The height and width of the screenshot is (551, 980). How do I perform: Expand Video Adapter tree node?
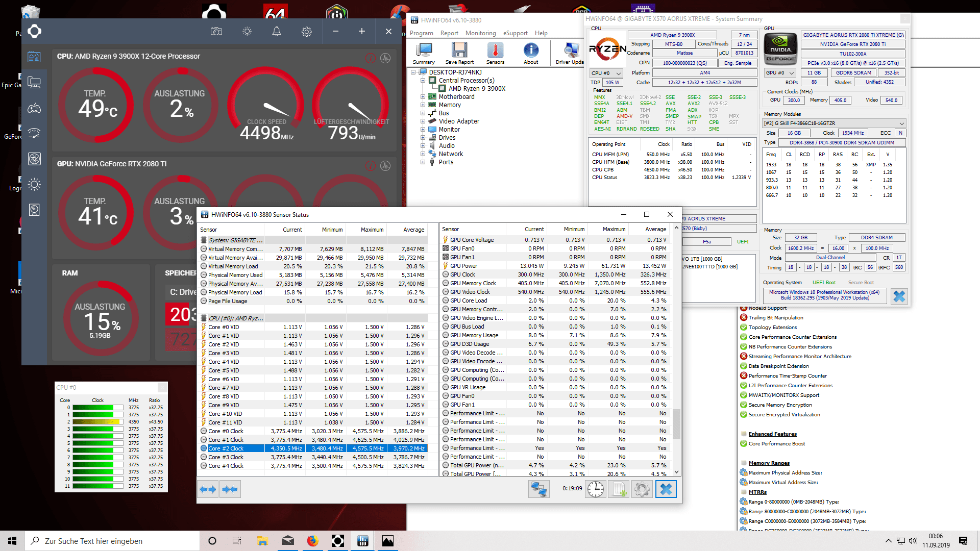(423, 121)
